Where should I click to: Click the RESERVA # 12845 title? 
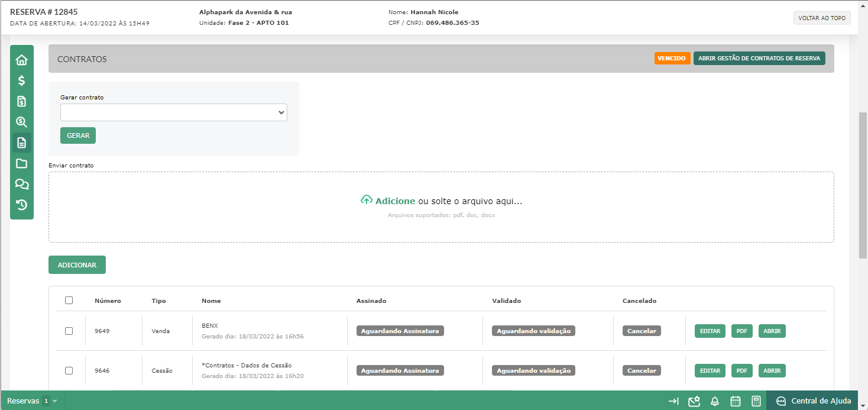44,12
